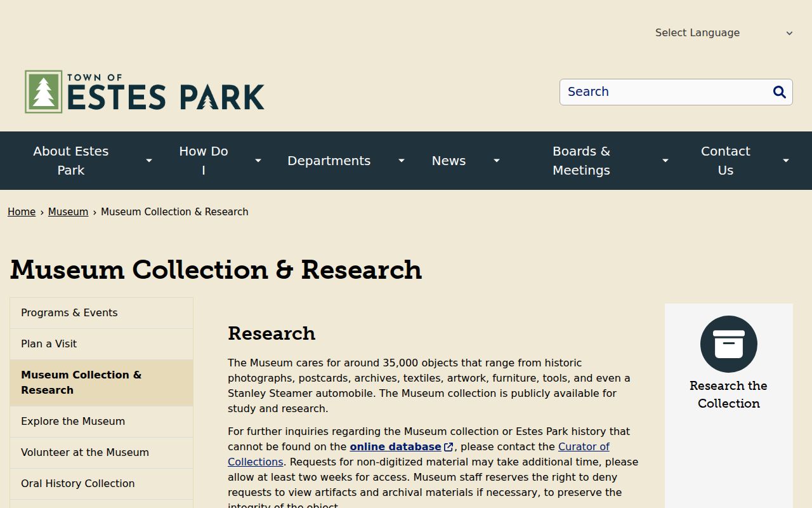The width and height of the screenshot is (812, 508).
Task: Select Explore the Museum in sidebar
Action: 101,422
